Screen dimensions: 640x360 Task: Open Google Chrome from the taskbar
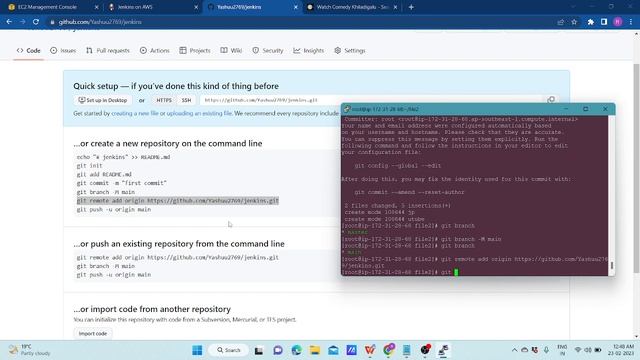click(x=389, y=350)
